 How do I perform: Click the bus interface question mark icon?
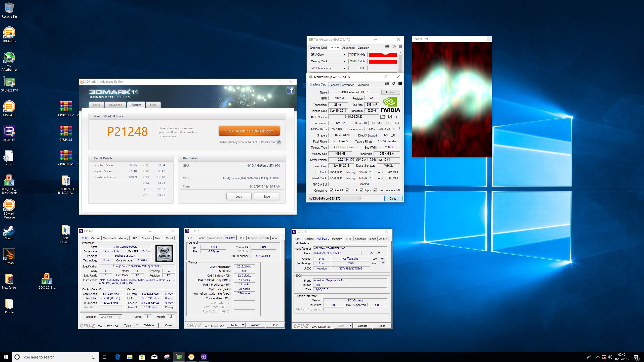point(399,129)
